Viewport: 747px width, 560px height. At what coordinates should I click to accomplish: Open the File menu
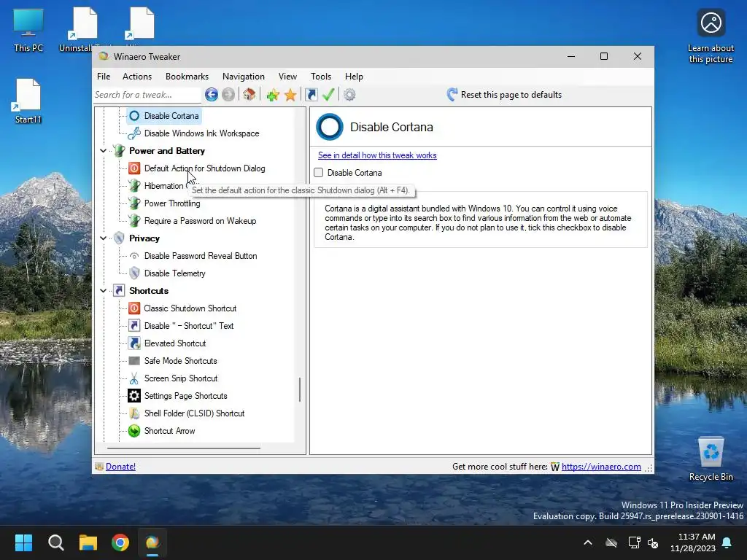[104, 76]
